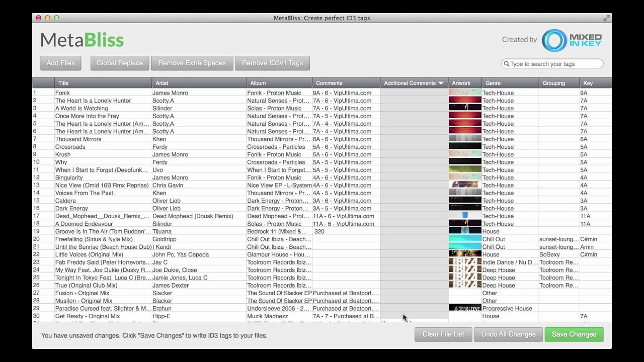Click artist 'Tijuana'
644x362 pixels.
[162, 231]
